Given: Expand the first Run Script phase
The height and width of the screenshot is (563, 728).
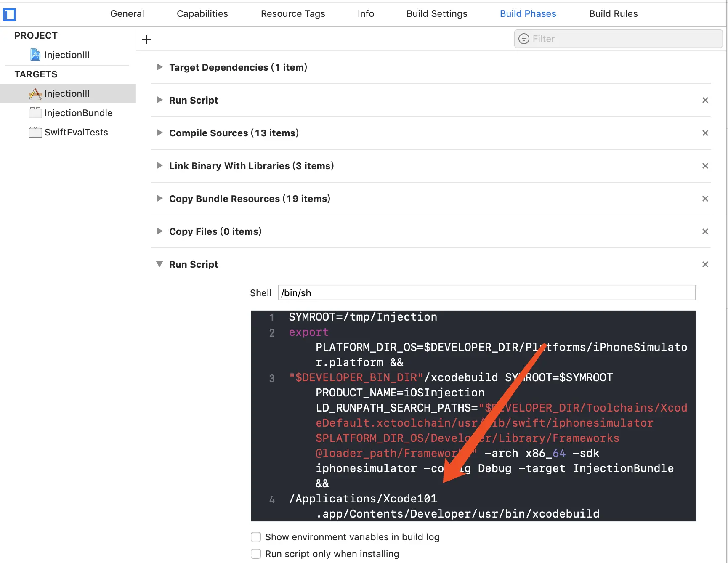Looking at the screenshot, I should pos(159,100).
